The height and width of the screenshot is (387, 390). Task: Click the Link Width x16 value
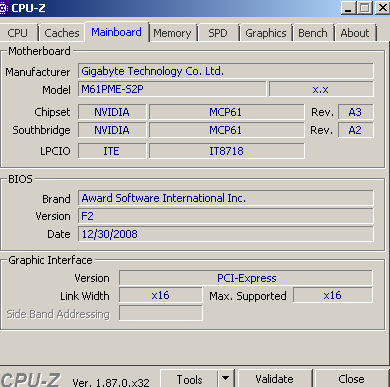pyautogui.click(x=161, y=295)
